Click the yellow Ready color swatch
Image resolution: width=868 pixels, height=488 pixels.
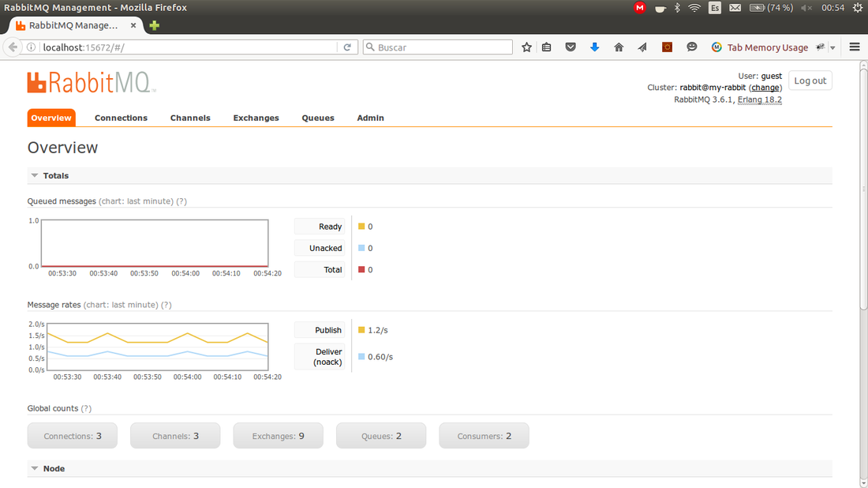tap(361, 226)
